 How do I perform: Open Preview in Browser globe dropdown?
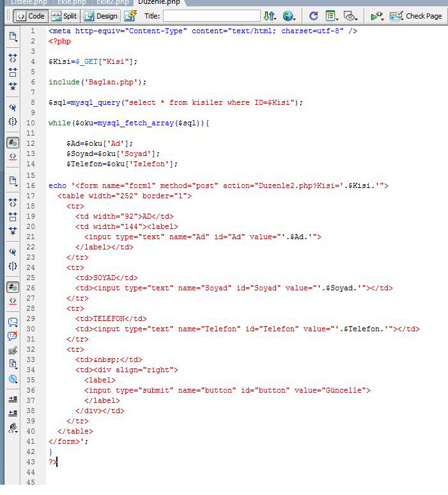[x=289, y=16]
